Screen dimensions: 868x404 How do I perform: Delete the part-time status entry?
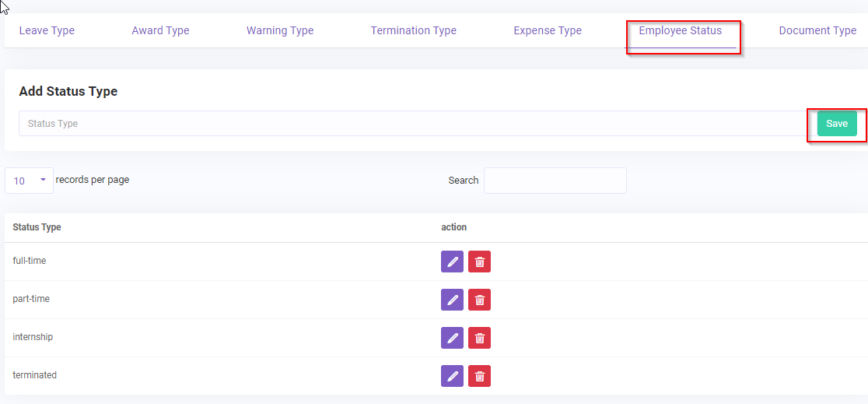pyautogui.click(x=479, y=300)
